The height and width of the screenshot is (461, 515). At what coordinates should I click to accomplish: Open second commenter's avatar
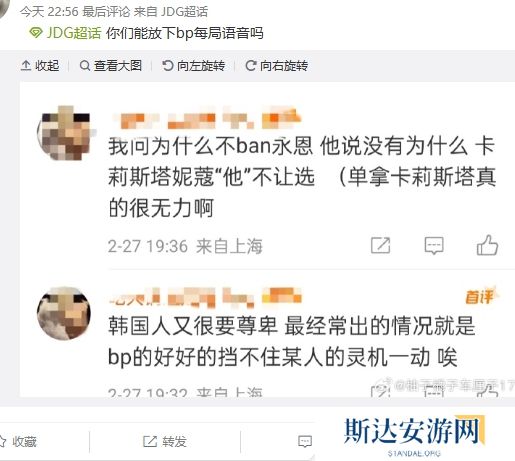click(x=64, y=313)
